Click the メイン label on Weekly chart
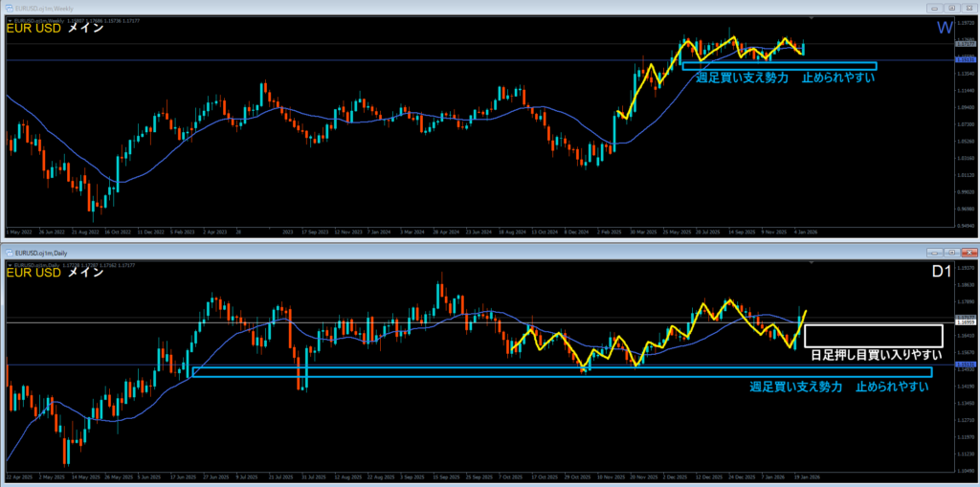Screen dimensions: 980x487 (x=85, y=28)
